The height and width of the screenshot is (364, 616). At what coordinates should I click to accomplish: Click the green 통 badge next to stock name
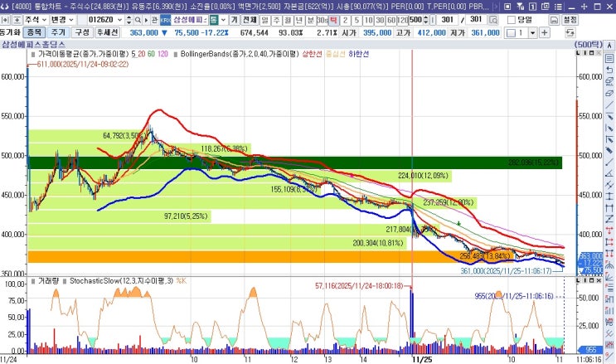click(214, 20)
